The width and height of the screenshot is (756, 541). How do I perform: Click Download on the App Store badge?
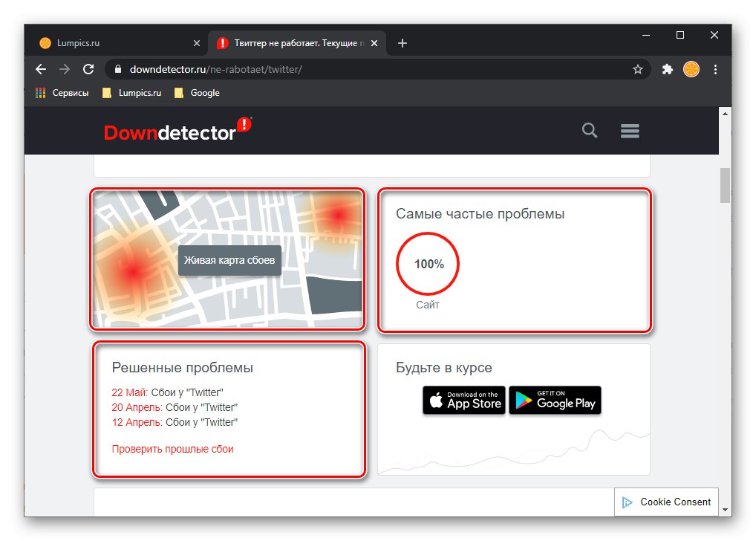tap(464, 400)
